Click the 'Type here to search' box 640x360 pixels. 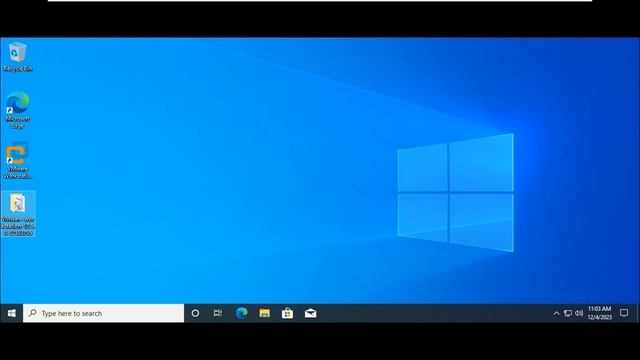(x=104, y=313)
